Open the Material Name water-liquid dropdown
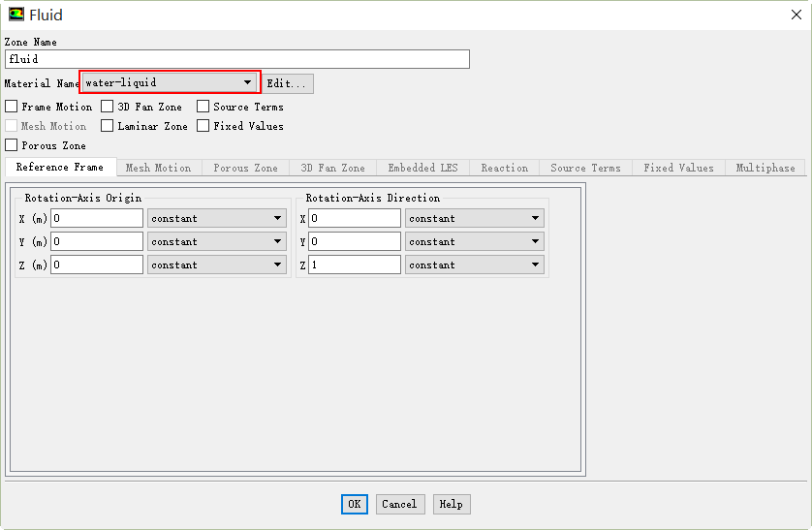Image resolution: width=812 pixels, height=530 pixels. point(170,82)
